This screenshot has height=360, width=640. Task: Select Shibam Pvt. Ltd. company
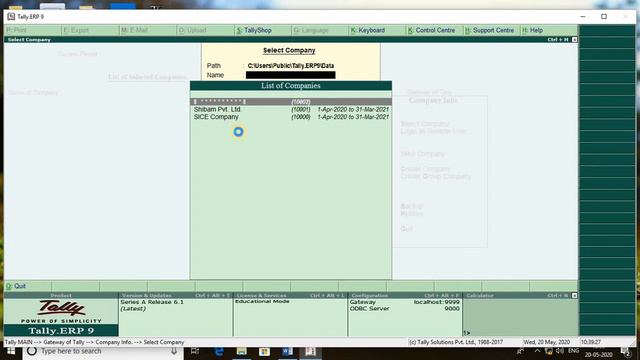291,109
